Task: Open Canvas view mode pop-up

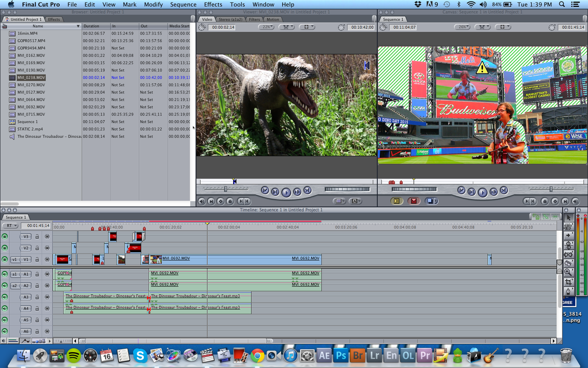Action: click(x=502, y=27)
